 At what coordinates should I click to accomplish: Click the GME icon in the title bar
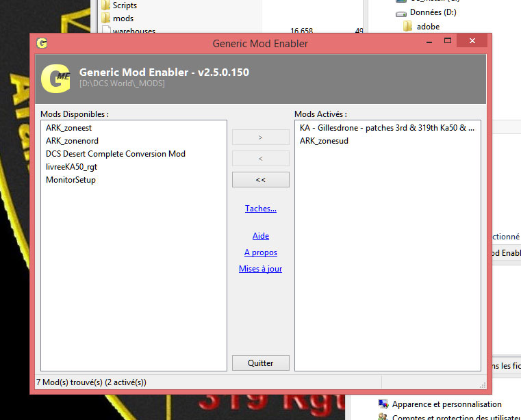point(42,43)
